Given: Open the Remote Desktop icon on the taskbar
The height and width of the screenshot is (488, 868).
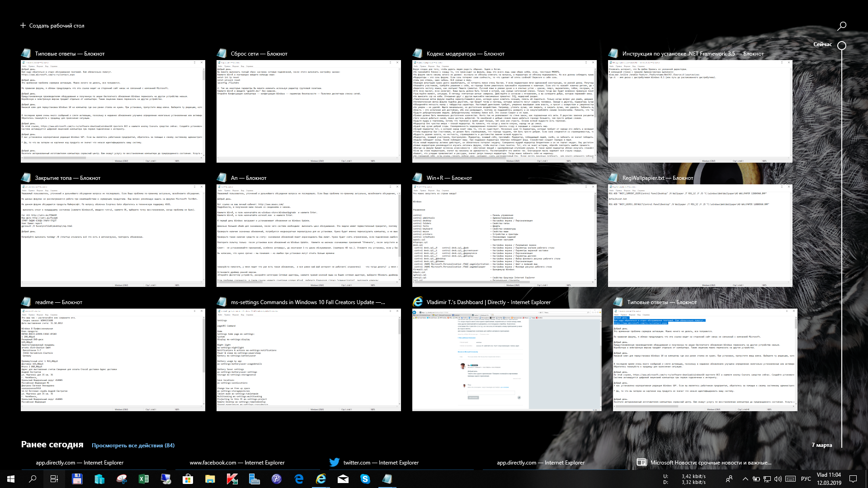Looking at the screenshot, I should (x=165, y=479).
